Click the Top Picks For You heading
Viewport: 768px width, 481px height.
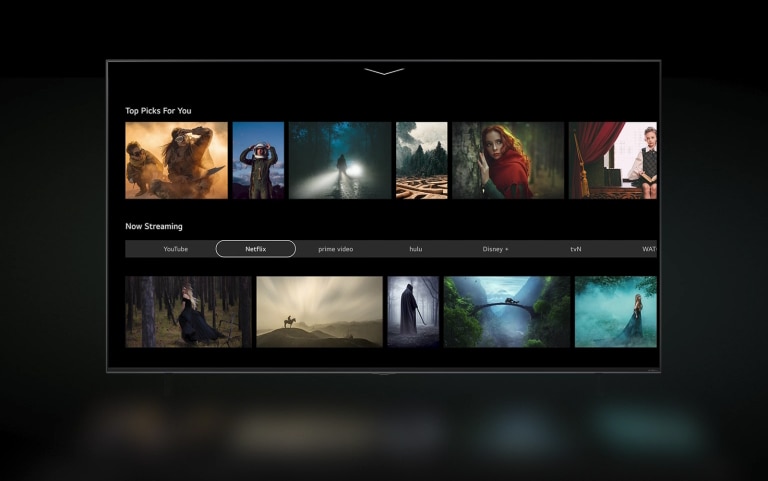click(x=158, y=111)
